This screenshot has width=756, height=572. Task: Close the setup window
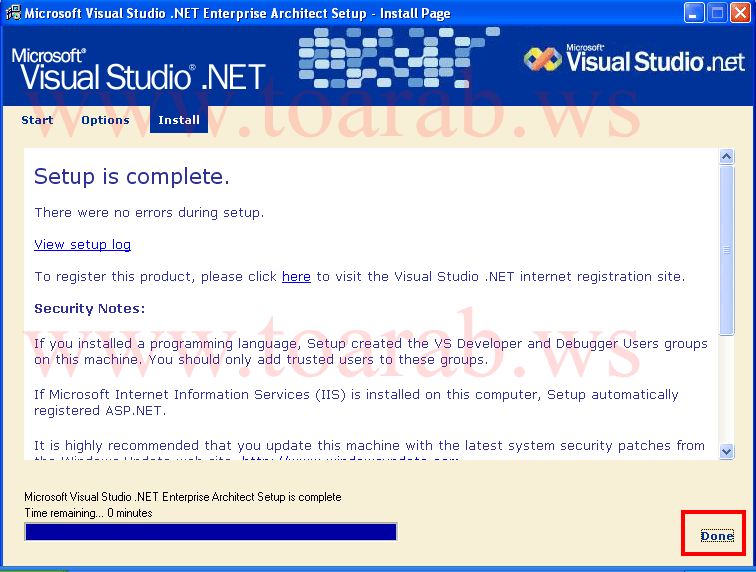point(740,13)
